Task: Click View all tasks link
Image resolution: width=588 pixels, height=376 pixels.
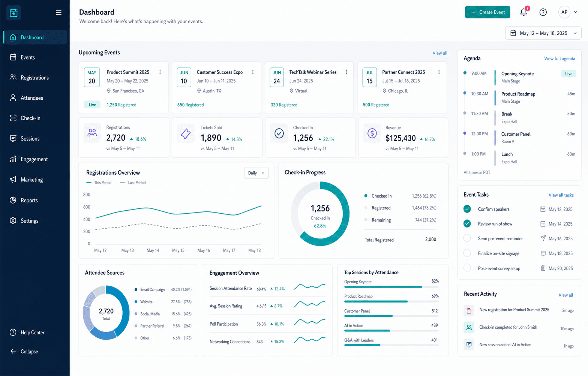Action: pyautogui.click(x=561, y=195)
